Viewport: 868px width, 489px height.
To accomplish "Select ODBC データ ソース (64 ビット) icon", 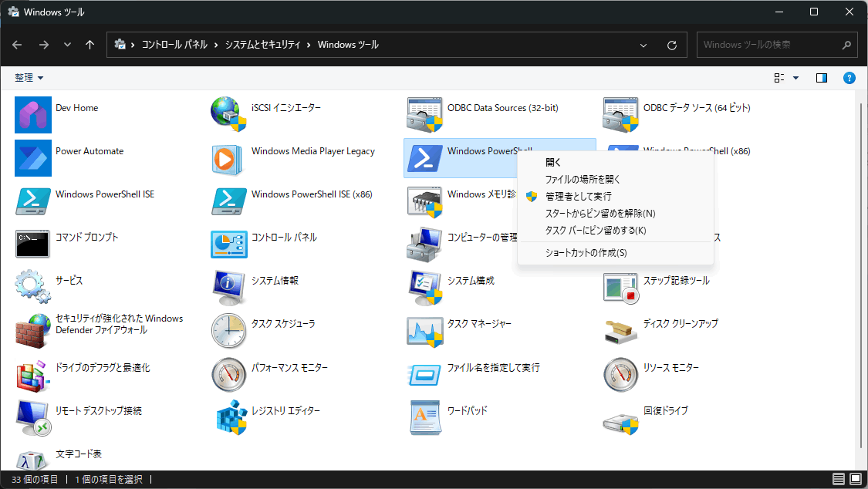I will pyautogui.click(x=620, y=114).
